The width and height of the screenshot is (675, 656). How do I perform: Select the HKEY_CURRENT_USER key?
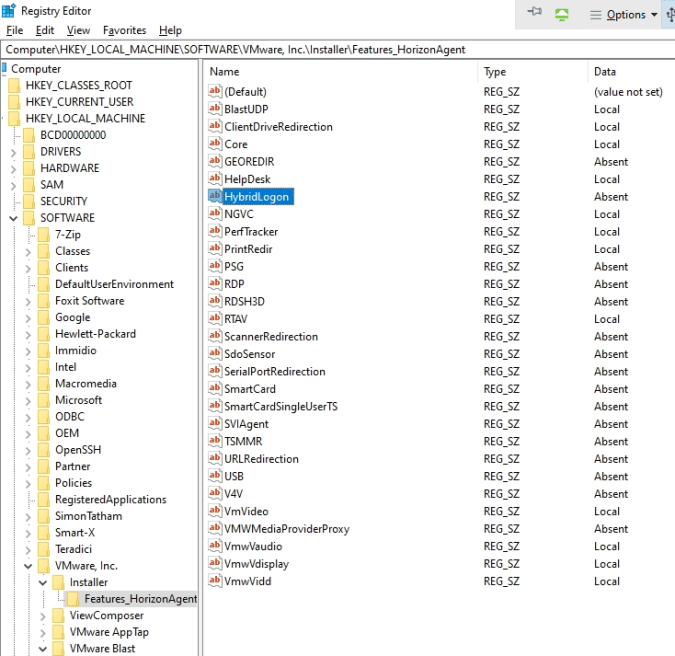[79, 102]
